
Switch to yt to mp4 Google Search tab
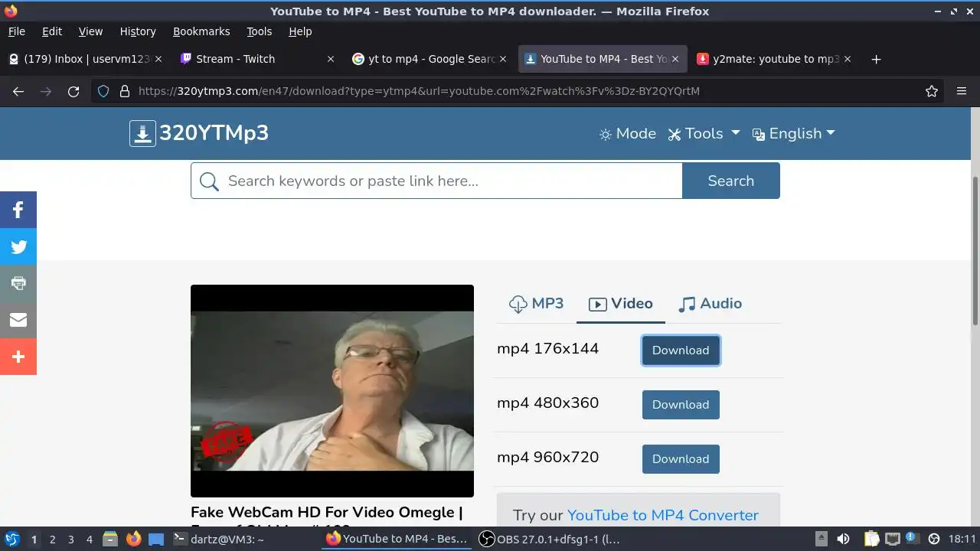coord(429,59)
